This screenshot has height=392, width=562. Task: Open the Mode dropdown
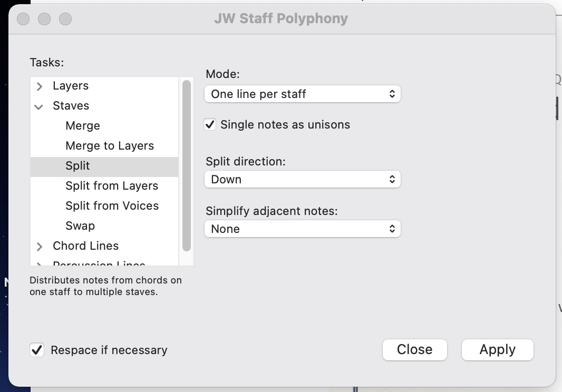click(x=302, y=94)
